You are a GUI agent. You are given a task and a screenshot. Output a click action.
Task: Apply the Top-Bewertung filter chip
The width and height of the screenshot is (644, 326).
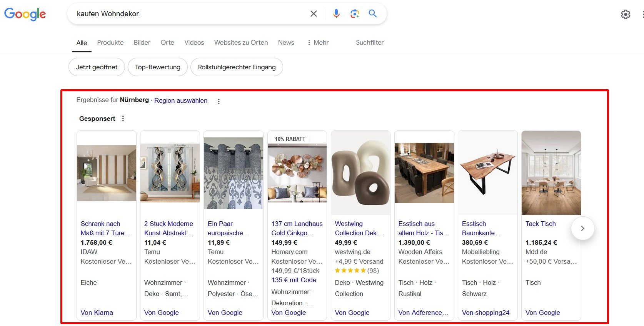click(158, 67)
